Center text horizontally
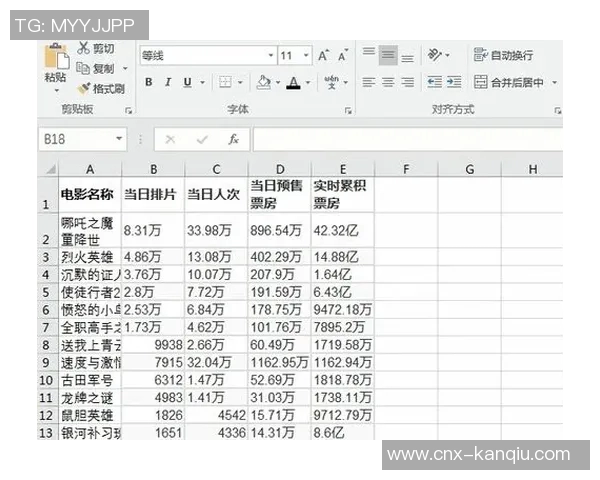 [388, 82]
